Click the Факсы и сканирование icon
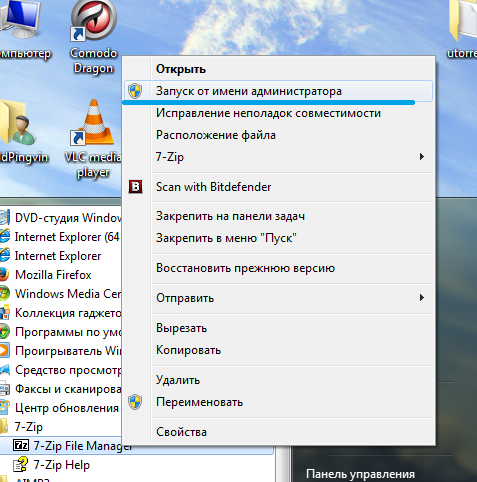 click(4, 389)
